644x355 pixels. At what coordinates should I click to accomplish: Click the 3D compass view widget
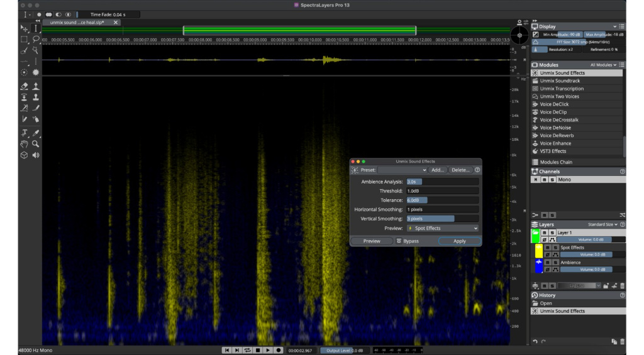(519, 36)
